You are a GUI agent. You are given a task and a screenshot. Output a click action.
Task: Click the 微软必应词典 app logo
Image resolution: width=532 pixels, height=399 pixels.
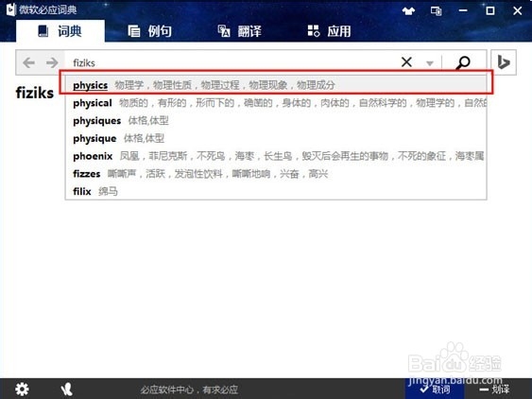[x=11, y=9]
